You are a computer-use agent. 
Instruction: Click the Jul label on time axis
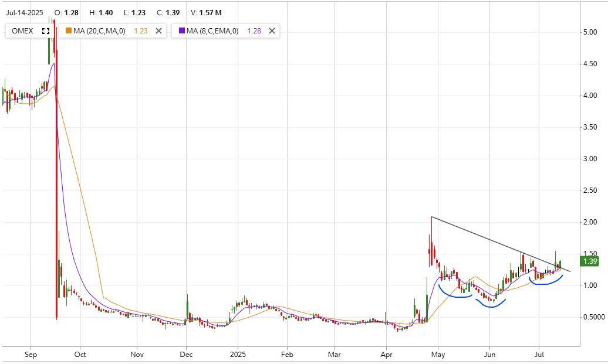(x=539, y=354)
